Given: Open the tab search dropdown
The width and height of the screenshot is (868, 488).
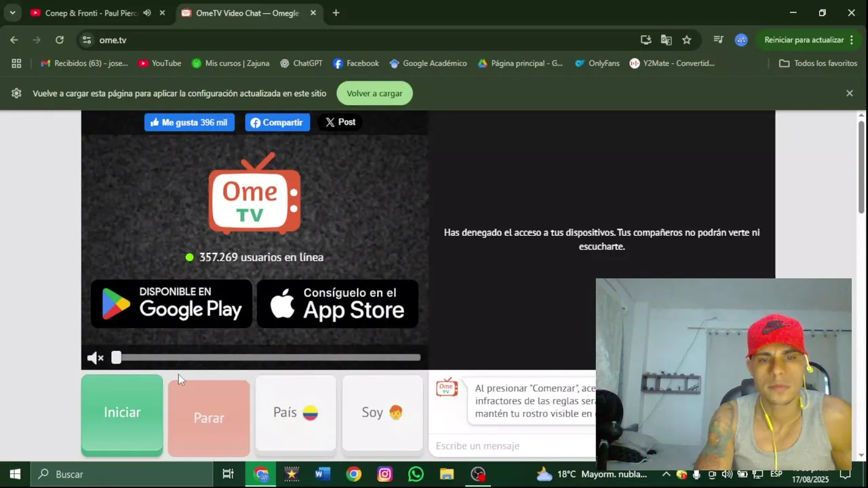Looking at the screenshot, I should (x=12, y=13).
